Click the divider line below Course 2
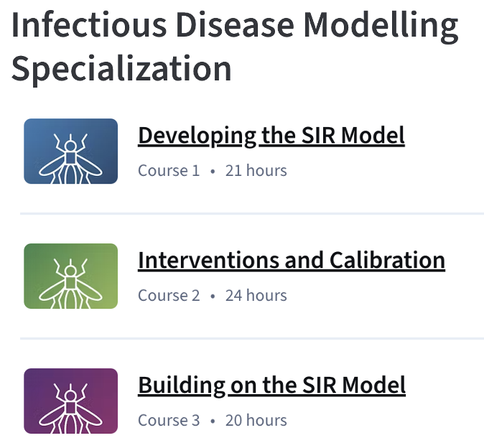Screen dimensions: 484x448 (x=251, y=338)
